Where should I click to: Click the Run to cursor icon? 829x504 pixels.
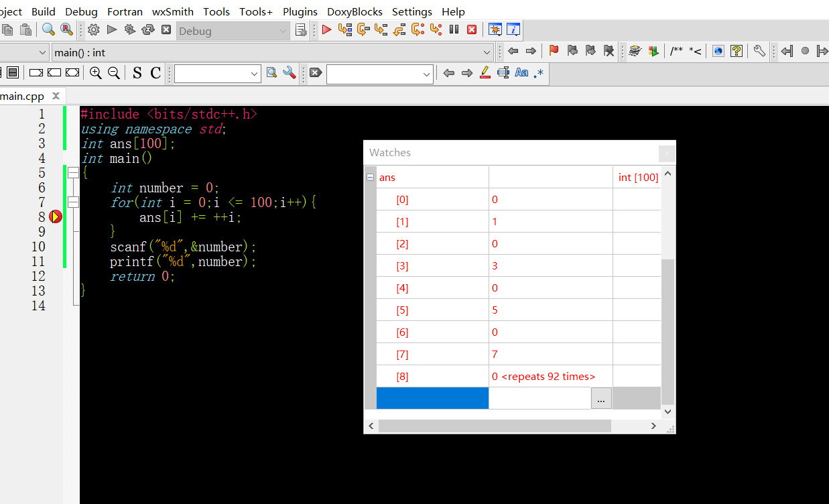tap(345, 29)
